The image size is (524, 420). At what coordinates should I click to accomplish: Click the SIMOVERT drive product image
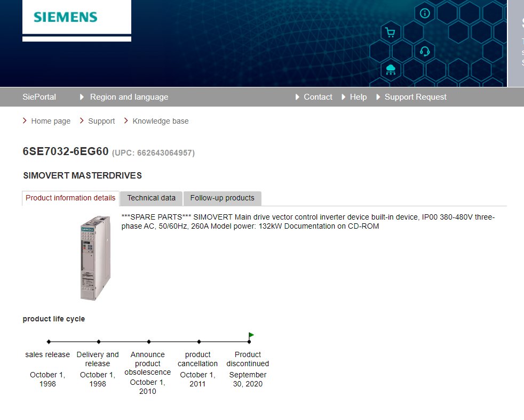(x=95, y=258)
